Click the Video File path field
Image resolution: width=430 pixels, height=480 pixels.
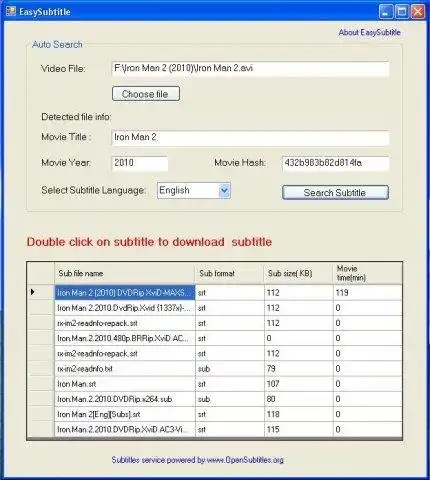(250, 69)
